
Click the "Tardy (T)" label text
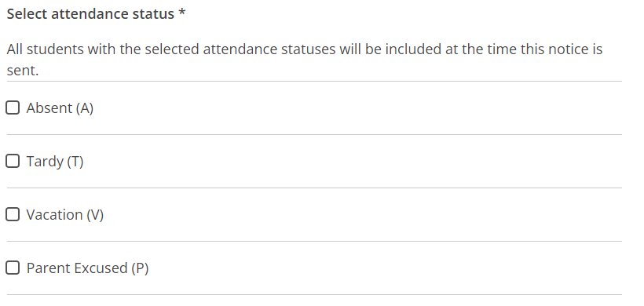[x=55, y=162]
